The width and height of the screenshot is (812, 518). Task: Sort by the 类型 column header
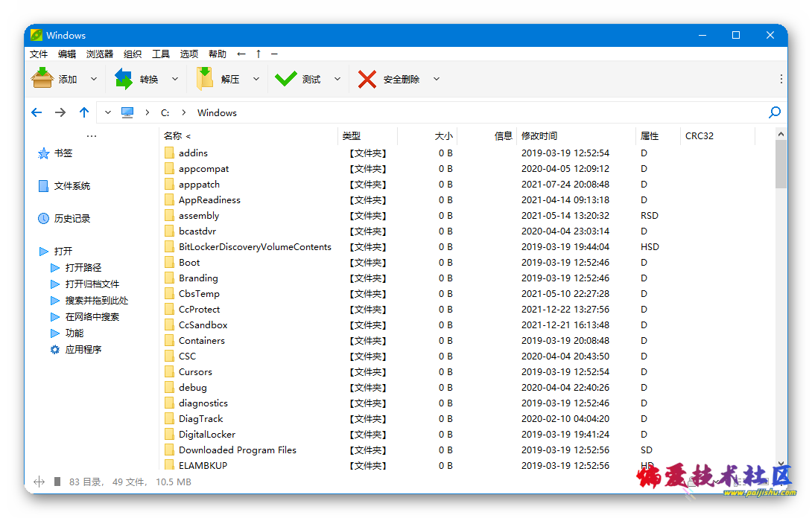367,136
